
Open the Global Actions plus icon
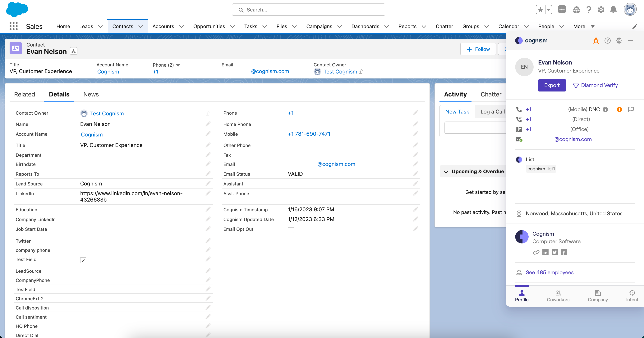coord(562,10)
